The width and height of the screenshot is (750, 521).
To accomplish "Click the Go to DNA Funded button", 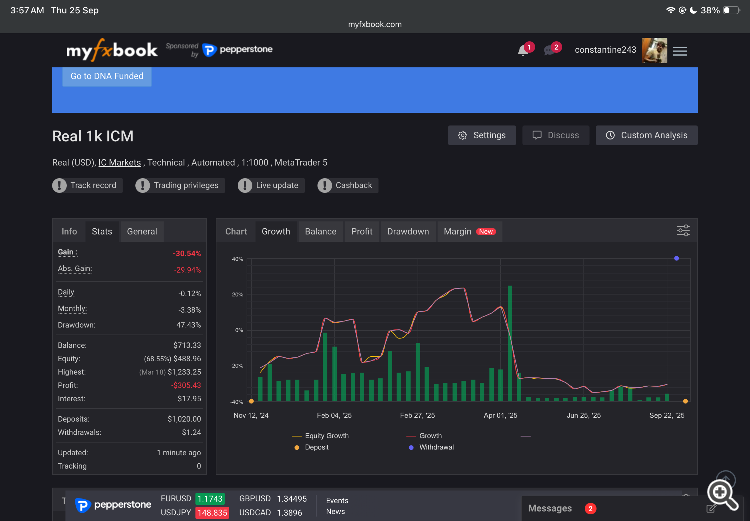I will point(107,76).
